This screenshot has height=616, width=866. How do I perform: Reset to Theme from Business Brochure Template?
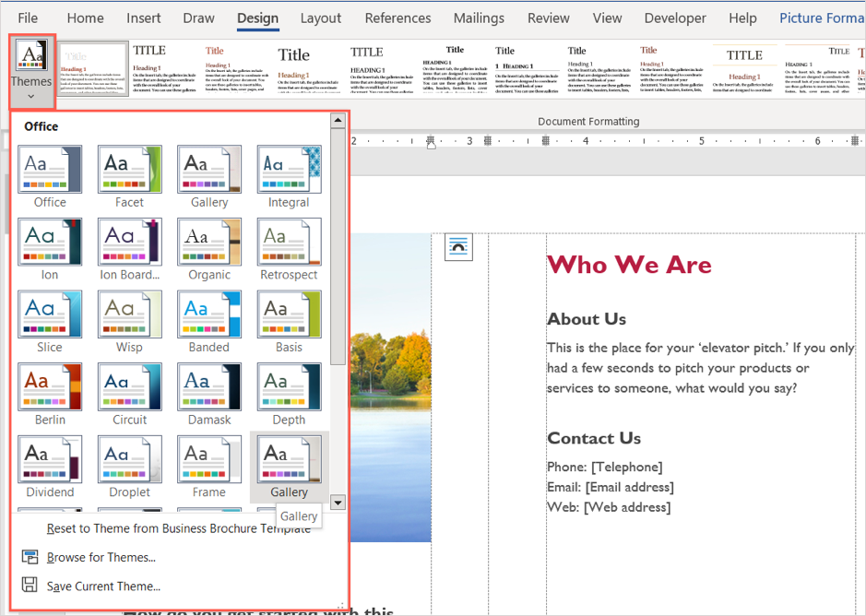pos(178,528)
